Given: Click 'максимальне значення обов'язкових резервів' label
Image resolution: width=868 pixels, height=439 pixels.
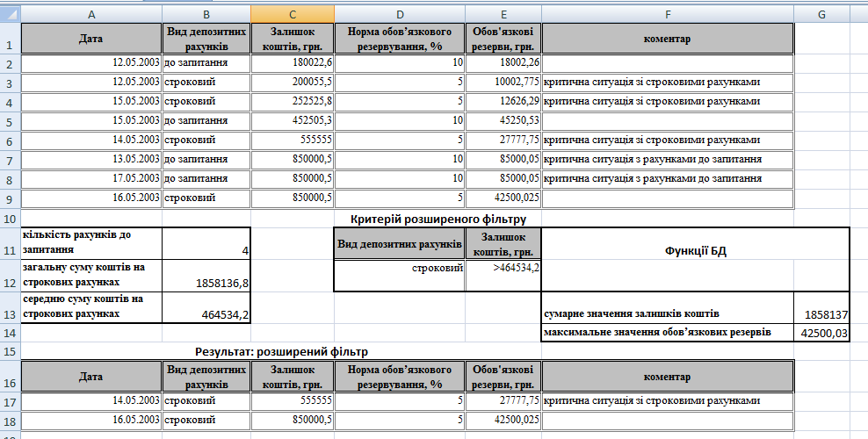Looking at the screenshot, I should [x=668, y=333].
